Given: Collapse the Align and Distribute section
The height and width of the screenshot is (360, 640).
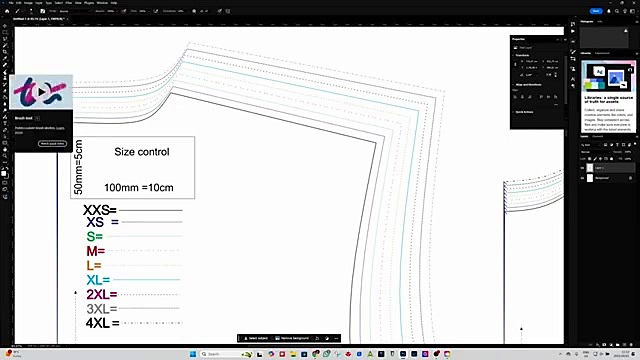Looking at the screenshot, I should click(x=513, y=84).
